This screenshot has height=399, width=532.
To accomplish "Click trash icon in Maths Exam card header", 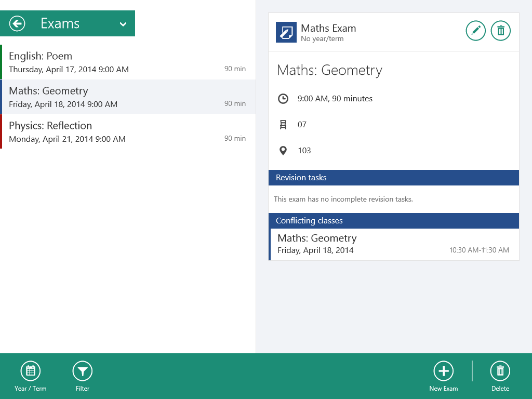I will click(501, 31).
